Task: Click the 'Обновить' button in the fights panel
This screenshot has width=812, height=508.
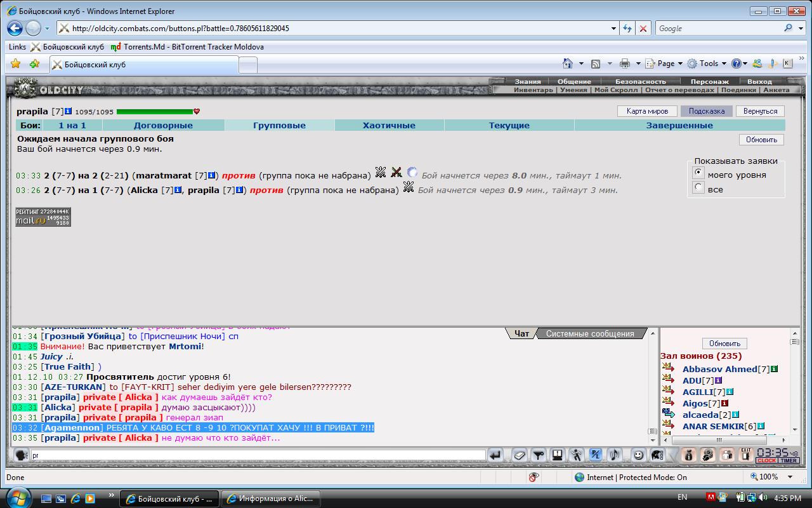Action: click(x=761, y=140)
